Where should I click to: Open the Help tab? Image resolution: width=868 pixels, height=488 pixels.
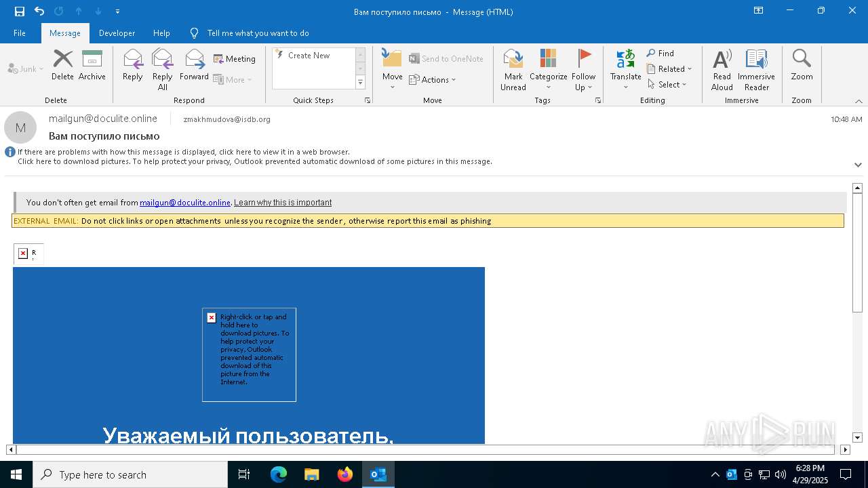(x=161, y=33)
